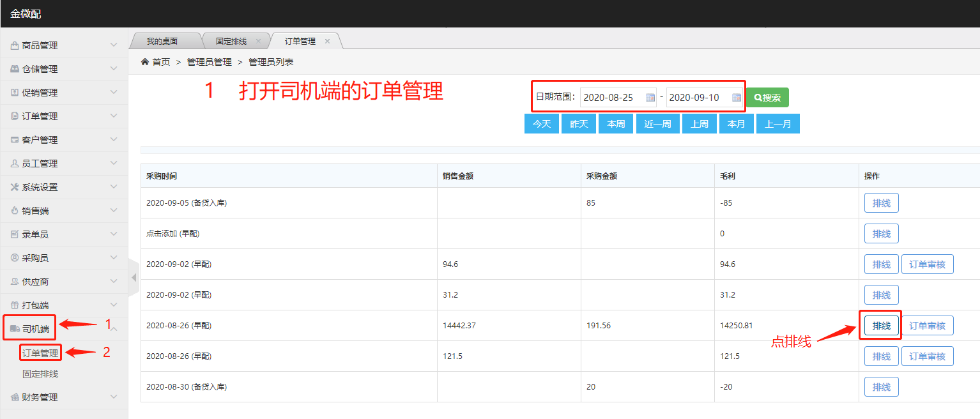Viewport: 980px width, 419px height.
Task: Collapse sidebar using the left arrow handle
Action: [x=134, y=278]
